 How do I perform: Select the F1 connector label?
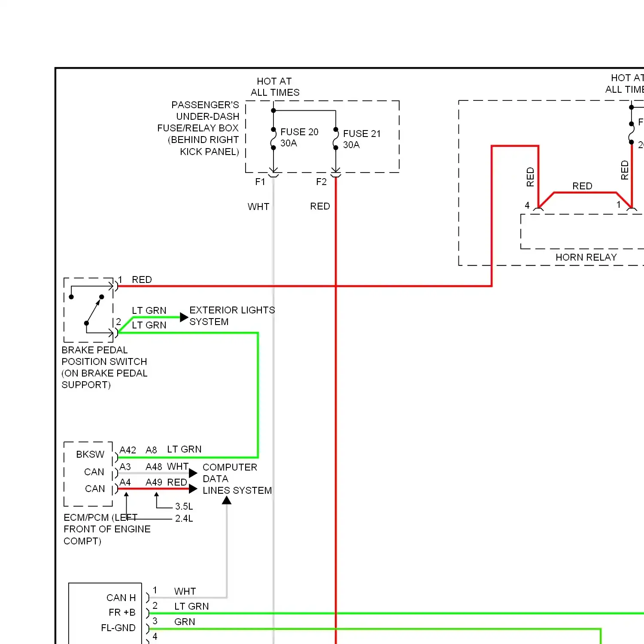[260, 182]
